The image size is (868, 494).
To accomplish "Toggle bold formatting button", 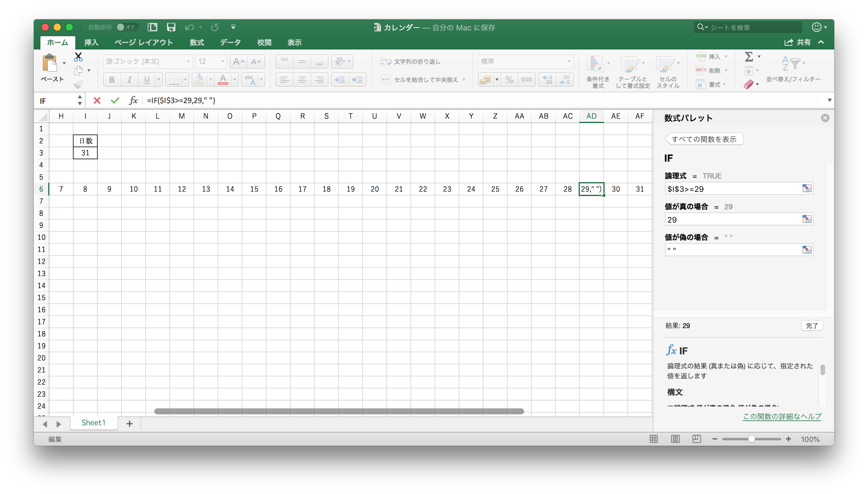I will click(x=112, y=80).
